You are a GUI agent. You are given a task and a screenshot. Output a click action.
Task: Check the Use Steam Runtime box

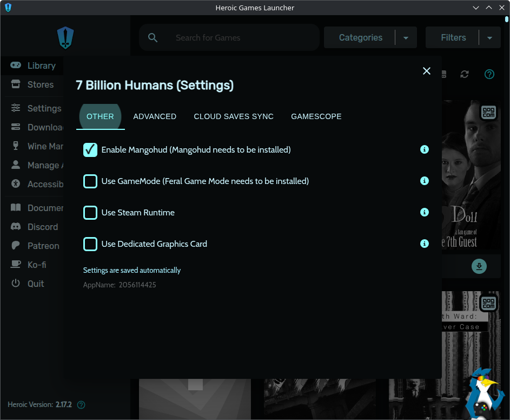click(90, 212)
